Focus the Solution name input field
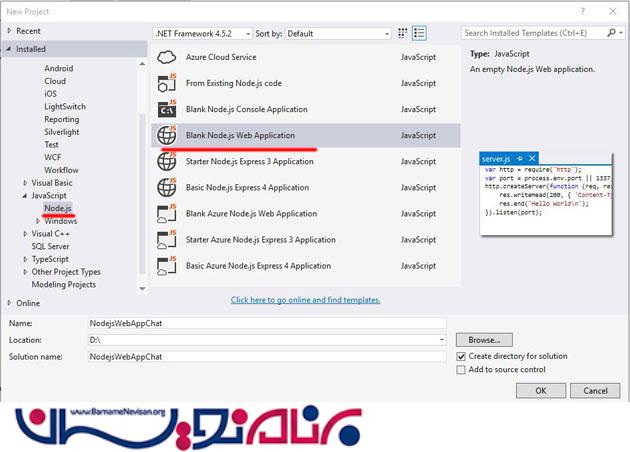 pyautogui.click(x=267, y=356)
